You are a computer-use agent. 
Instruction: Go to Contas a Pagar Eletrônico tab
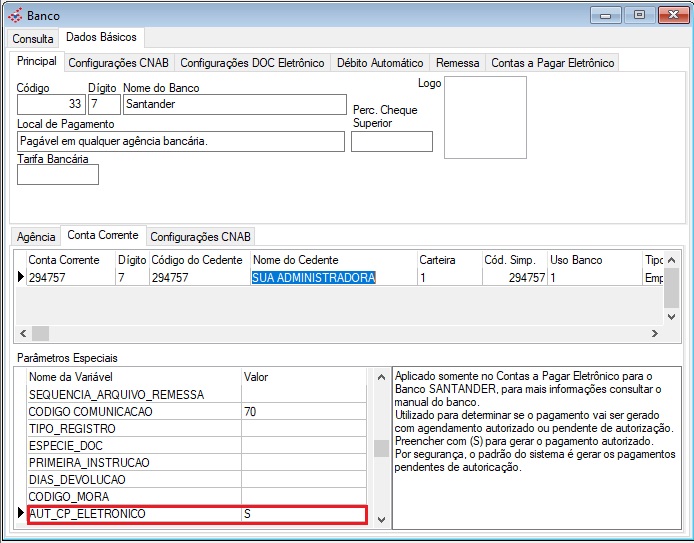click(x=552, y=62)
